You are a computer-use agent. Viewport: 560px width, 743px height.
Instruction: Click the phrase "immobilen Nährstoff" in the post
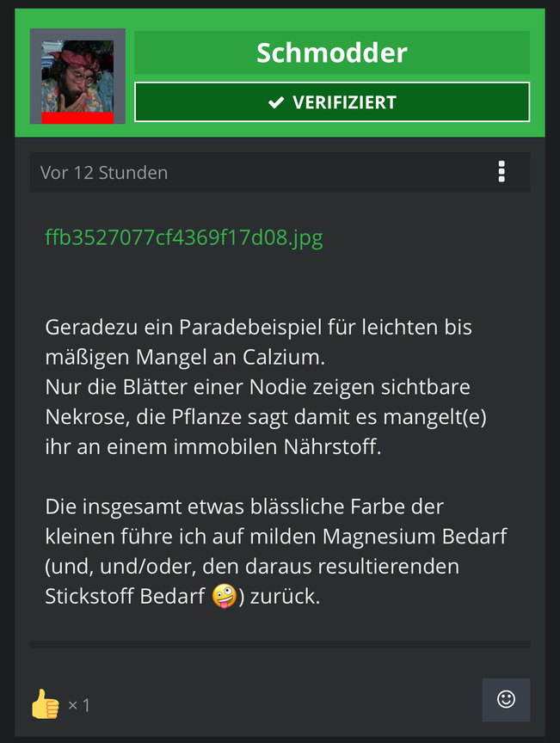(x=277, y=446)
